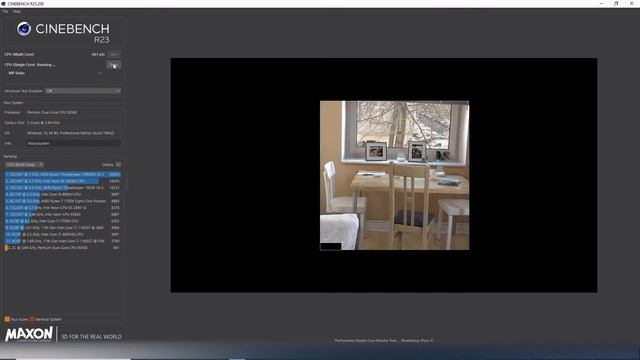Viewport: 640px width, 360px height.
Task: Select the Intel Core i7-1165G7 @ 28W row
Action: pyautogui.click(x=63, y=228)
